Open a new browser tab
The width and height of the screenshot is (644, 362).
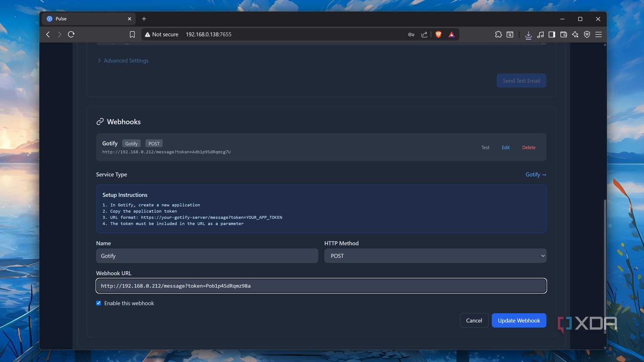pyautogui.click(x=144, y=19)
